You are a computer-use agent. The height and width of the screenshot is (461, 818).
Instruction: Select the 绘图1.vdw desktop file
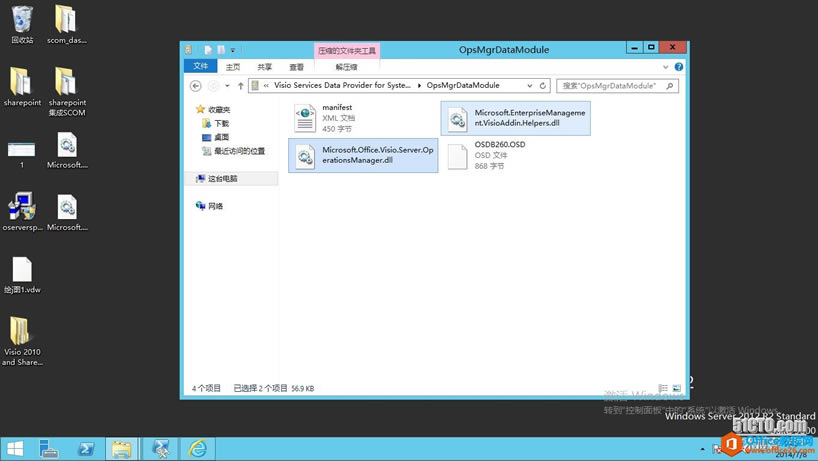point(22,274)
